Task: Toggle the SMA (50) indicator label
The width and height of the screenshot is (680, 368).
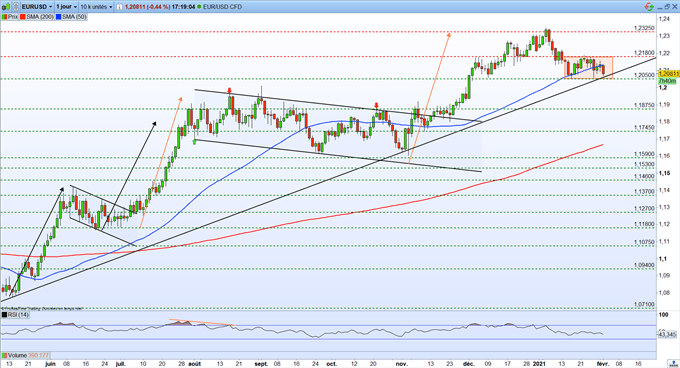Action: coord(71,17)
